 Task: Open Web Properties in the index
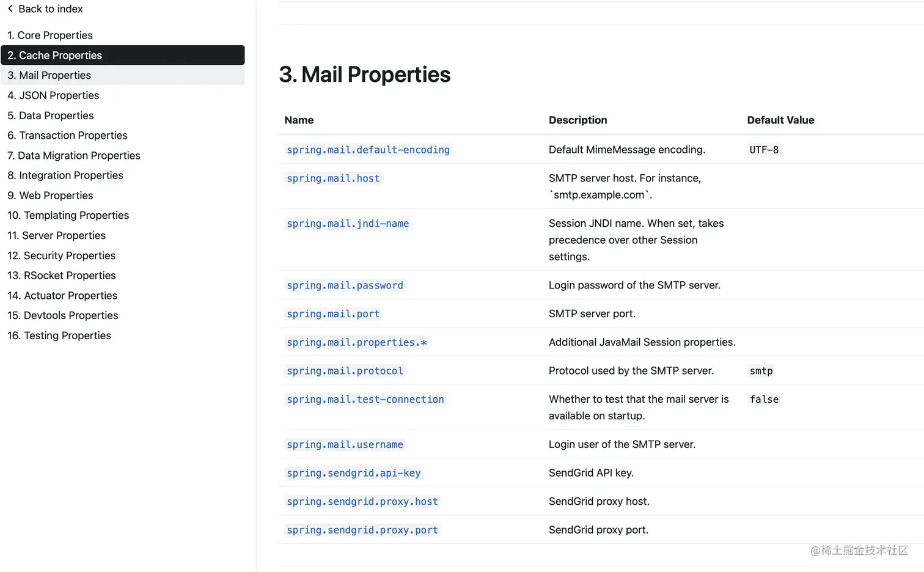pos(50,196)
